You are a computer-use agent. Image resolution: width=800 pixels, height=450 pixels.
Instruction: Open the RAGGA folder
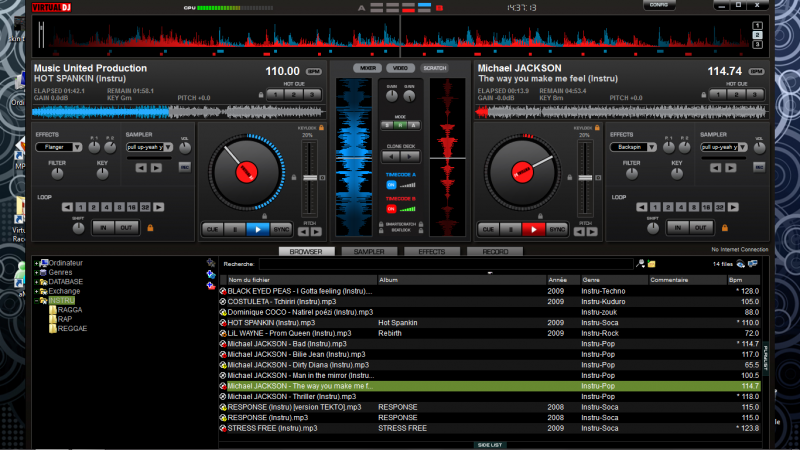click(x=69, y=310)
